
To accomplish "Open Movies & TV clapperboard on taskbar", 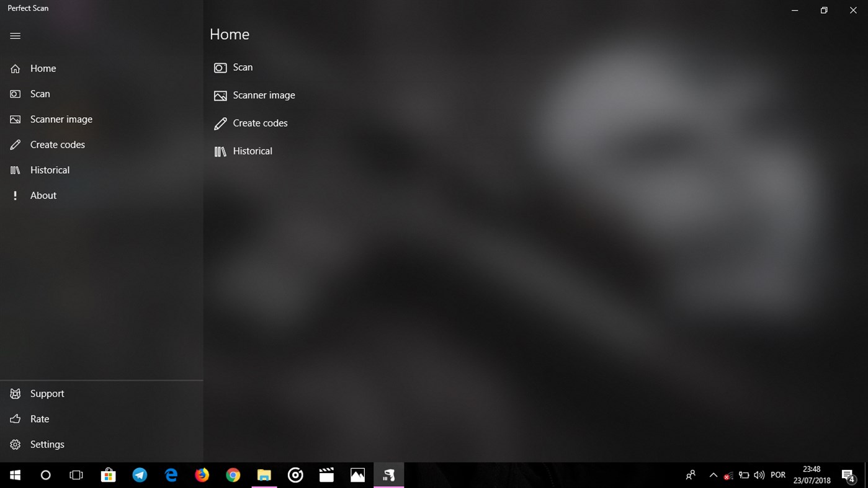I will 326,475.
